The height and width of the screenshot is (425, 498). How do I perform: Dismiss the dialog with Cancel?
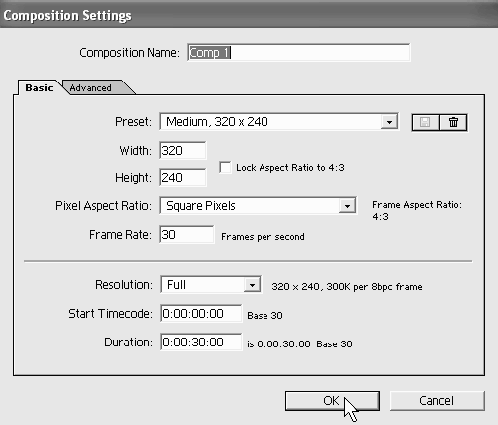click(x=437, y=401)
